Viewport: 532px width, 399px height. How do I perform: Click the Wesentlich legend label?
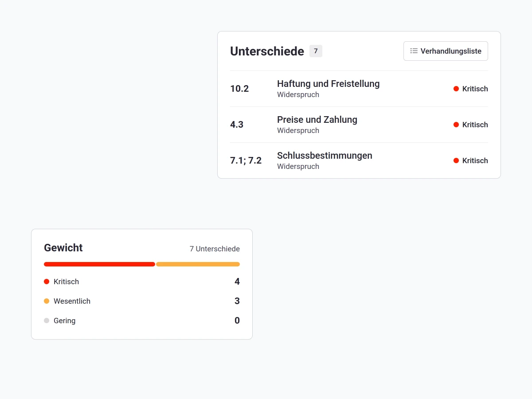[72, 301]
